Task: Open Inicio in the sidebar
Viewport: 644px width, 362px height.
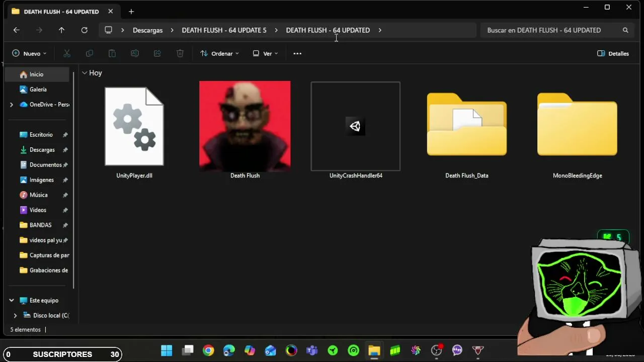Action: pyautogui.click(x=37, y=74)
